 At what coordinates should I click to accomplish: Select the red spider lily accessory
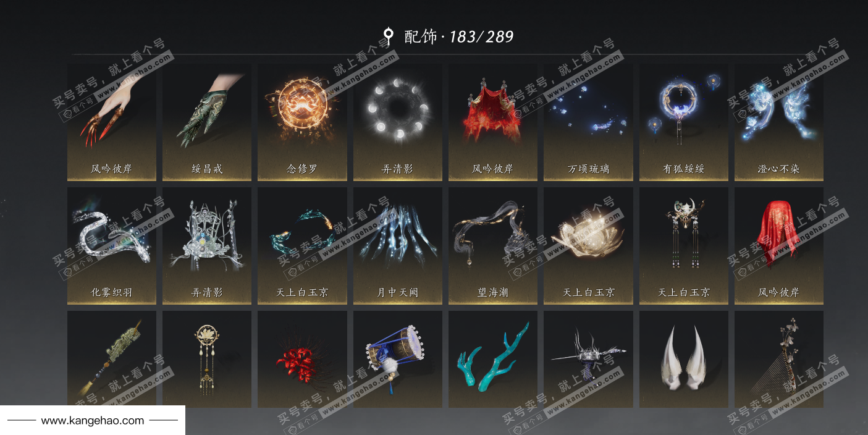point(302,359)
